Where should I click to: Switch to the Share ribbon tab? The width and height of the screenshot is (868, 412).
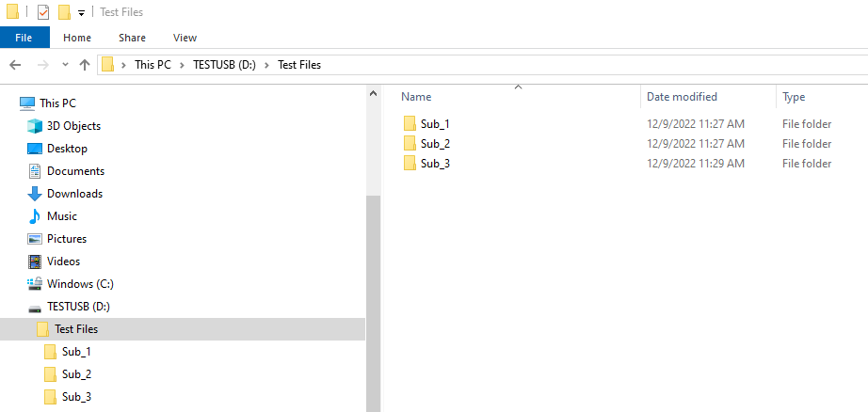coord(133,38)
